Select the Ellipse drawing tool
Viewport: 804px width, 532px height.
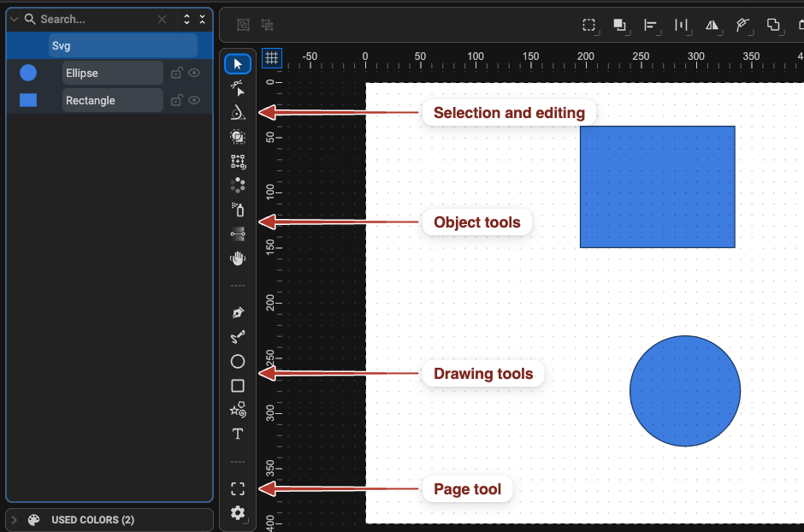[x=238, y=361]
